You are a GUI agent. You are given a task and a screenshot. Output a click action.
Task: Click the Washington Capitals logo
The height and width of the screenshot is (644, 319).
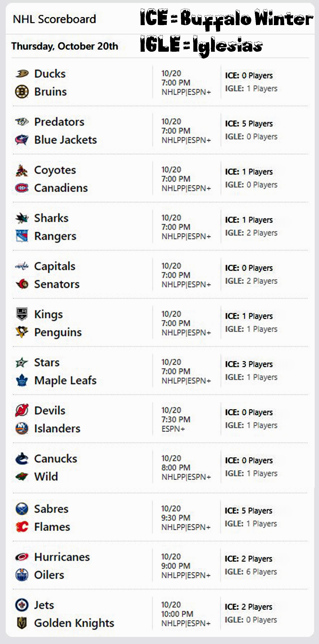pos(22,266)
